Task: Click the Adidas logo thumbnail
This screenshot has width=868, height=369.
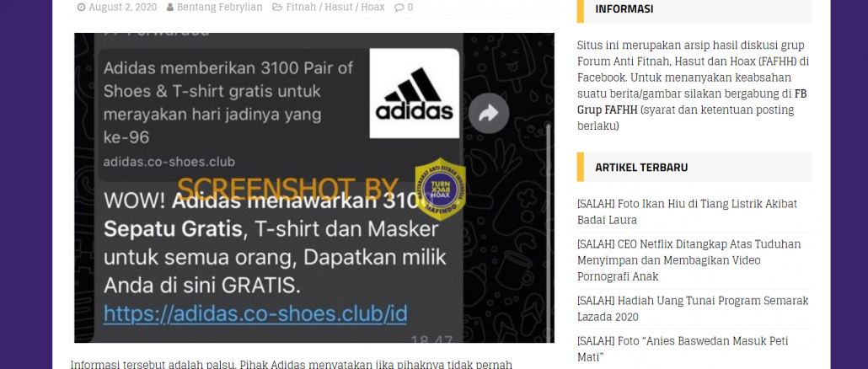Action: pos(415,93)
